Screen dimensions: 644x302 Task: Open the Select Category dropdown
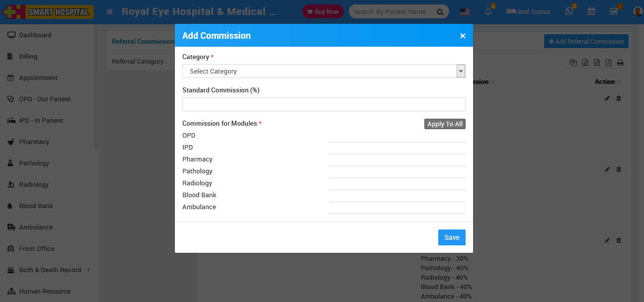pos(323,71)
